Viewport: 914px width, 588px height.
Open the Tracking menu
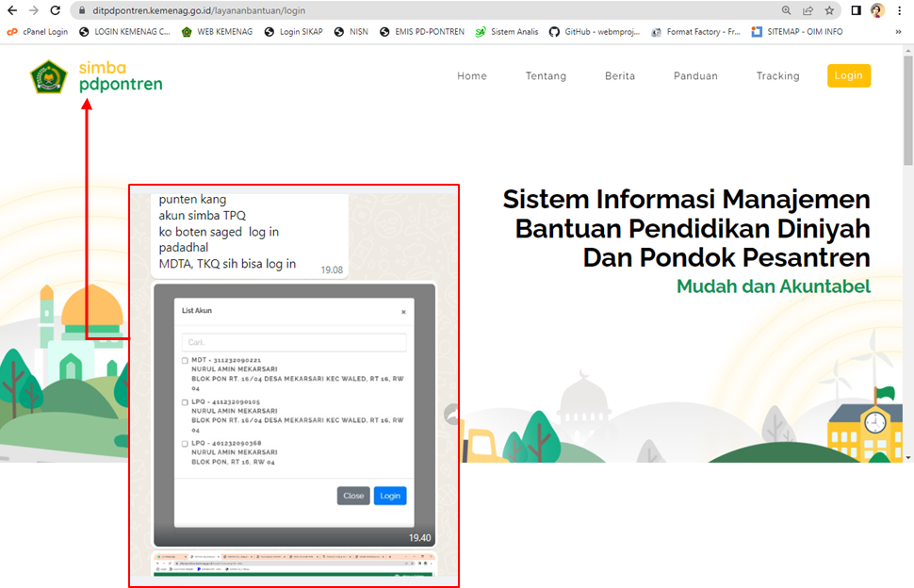pos(777,75)
